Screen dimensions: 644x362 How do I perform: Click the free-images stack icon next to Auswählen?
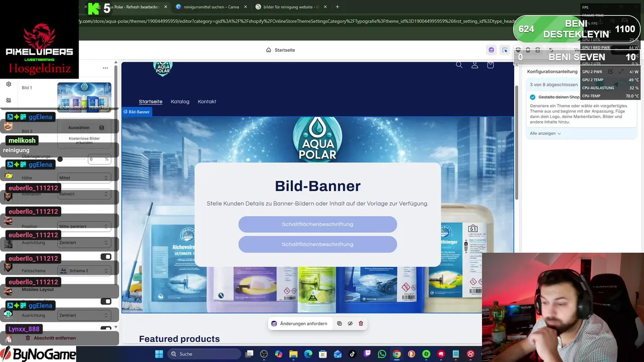point(102,128)
